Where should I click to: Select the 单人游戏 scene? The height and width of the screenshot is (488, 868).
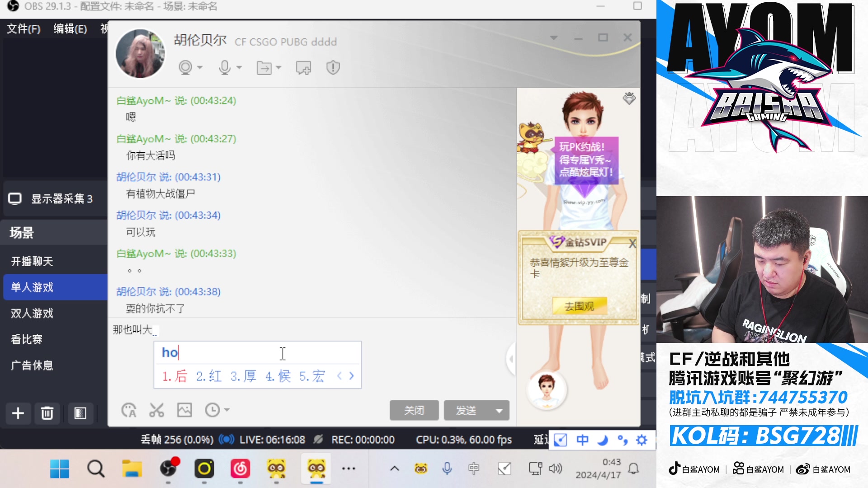click(x=55, y=287)
